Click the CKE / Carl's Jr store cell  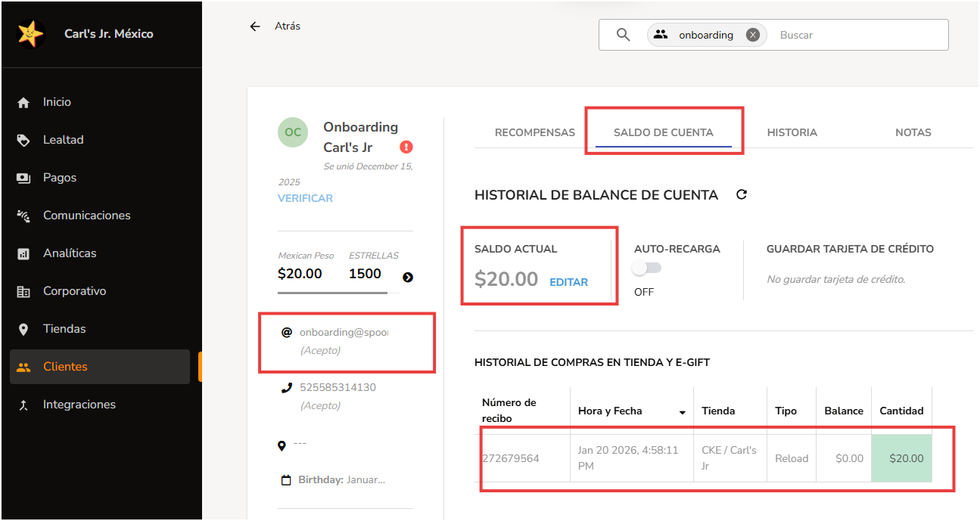[729, 458]
